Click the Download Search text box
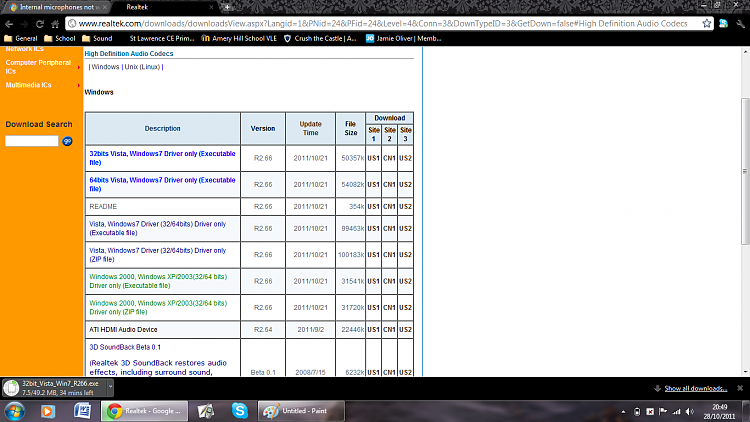The width and height of the screenshot is (750, 422). [x=32, y=141]
